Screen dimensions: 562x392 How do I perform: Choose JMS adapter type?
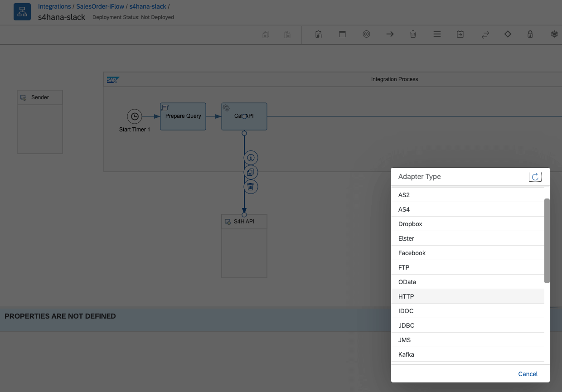pos(468,340)
